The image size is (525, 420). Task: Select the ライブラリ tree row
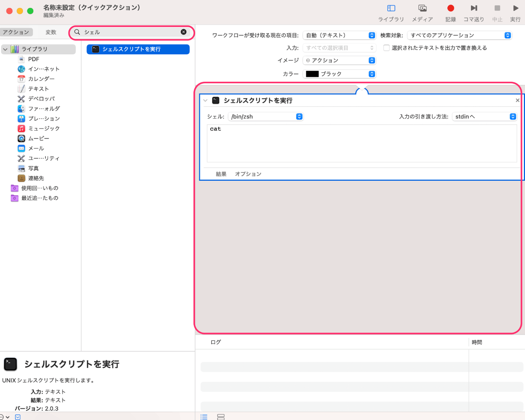[x=39, y=49]
